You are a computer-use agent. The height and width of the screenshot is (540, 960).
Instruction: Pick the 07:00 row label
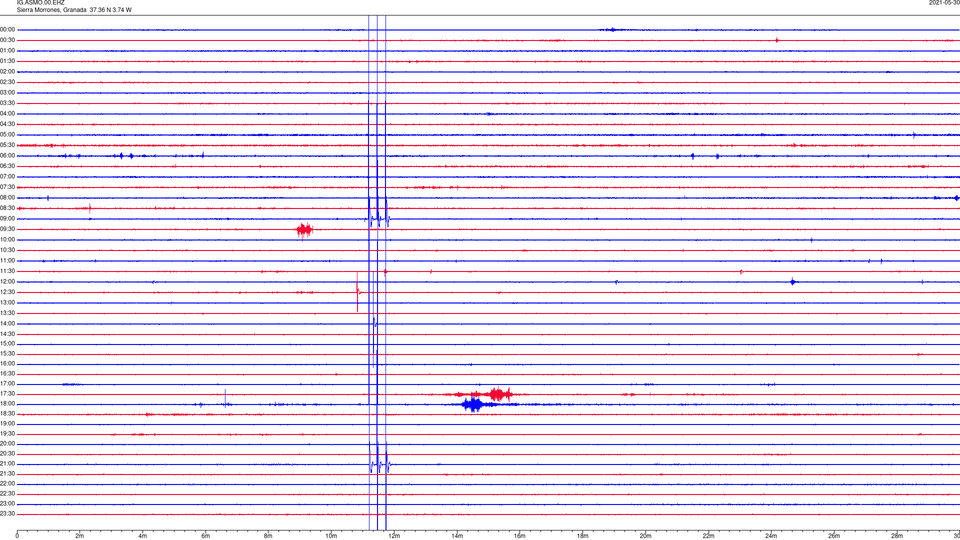point(8,176)
